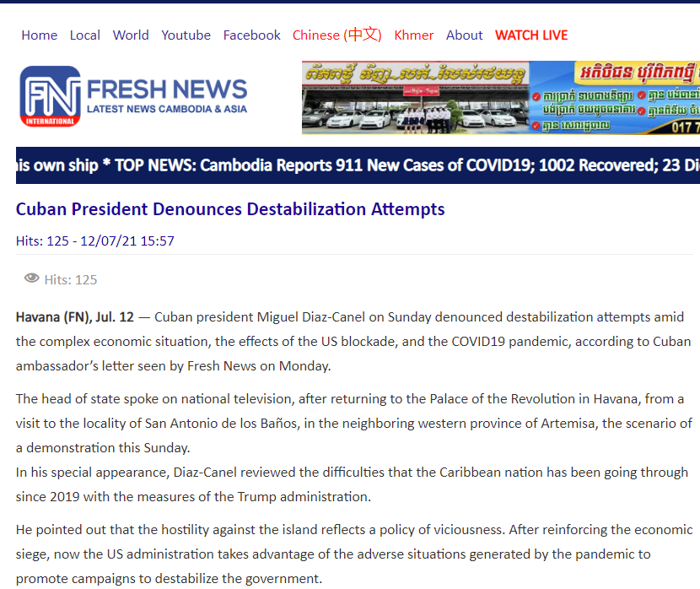Viewport: 700px width, 589px height.
Task: Open the Facebook link in navigation
Action: tap(251, 35)
